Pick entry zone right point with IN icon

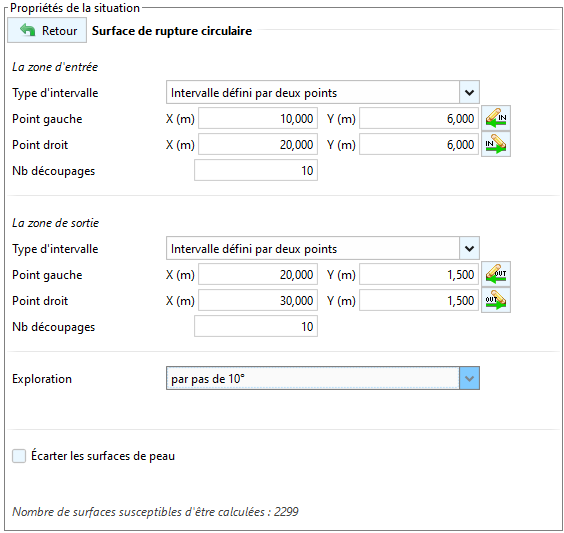pos(496,144)
